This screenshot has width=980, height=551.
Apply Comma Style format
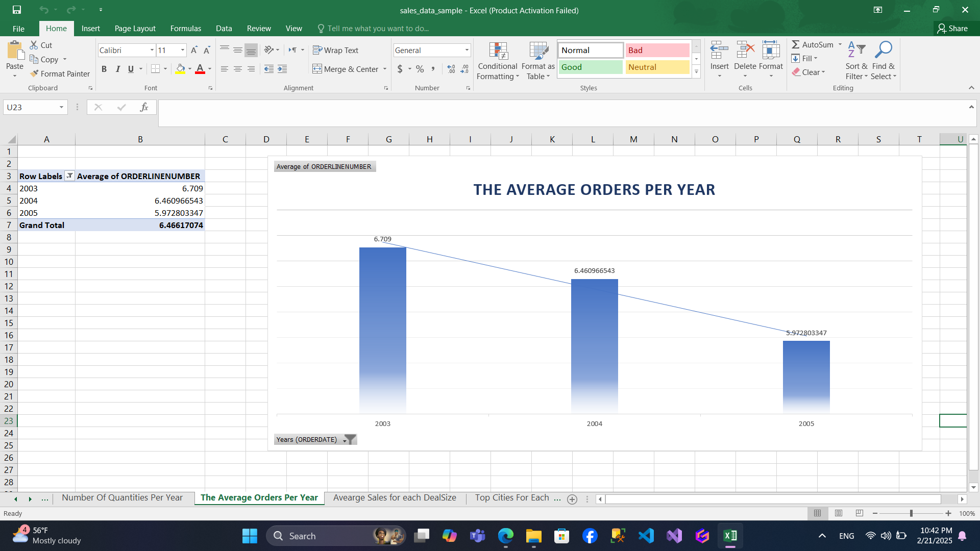433,69
